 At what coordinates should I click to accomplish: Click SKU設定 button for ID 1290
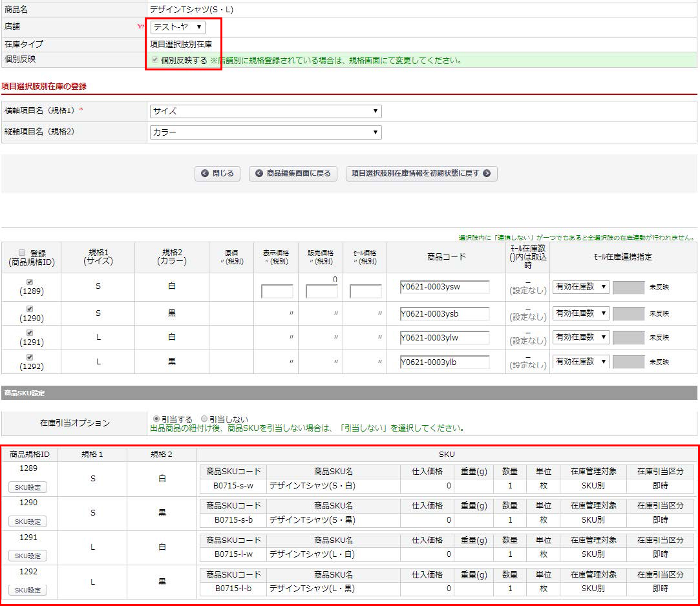pos(28,521)
